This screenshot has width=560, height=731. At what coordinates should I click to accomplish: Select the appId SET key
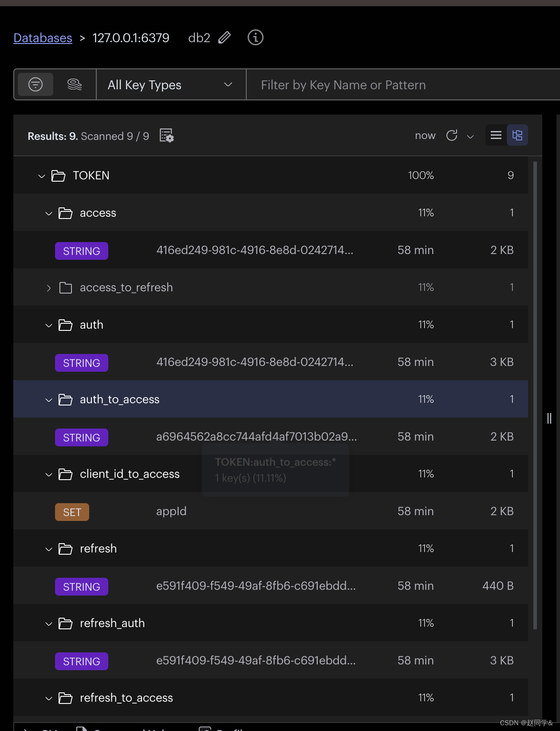pos(271,511)
